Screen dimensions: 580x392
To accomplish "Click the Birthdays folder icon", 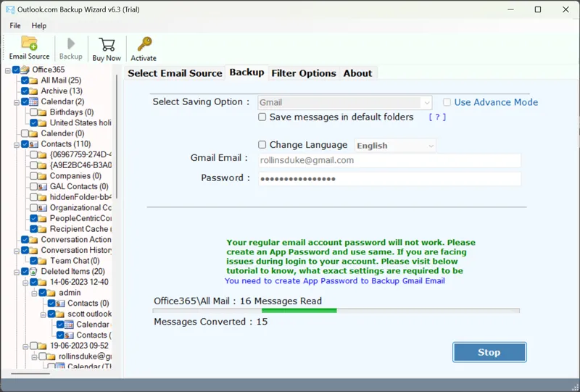I will 43,112.
